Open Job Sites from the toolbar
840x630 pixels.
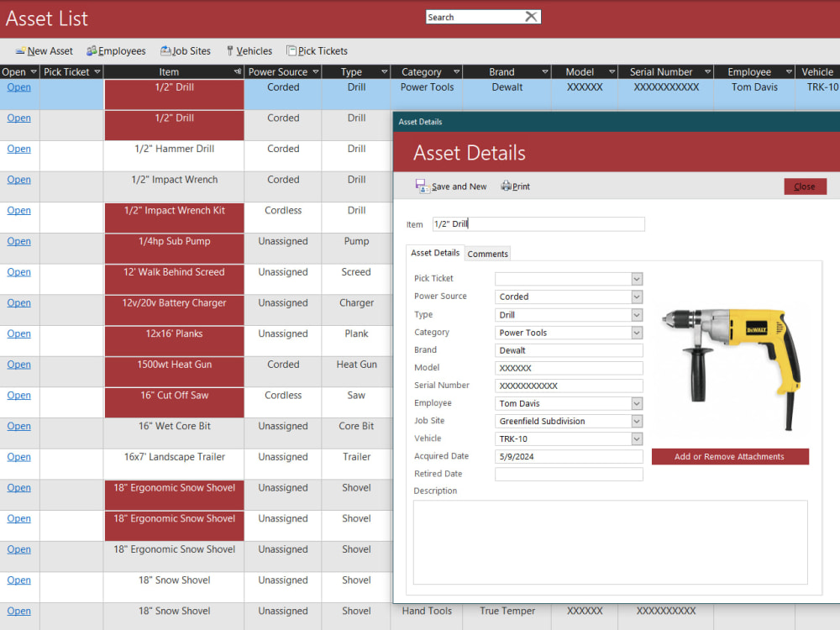pyautogui.click(x=186, y=51)
